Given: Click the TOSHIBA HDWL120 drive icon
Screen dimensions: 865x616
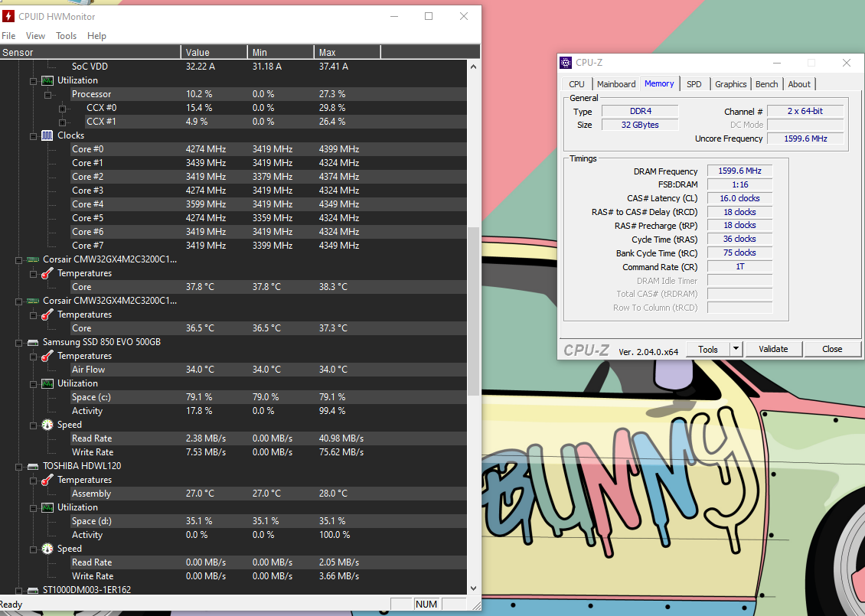Looking at the screenshot, I should tap(33, 466).
